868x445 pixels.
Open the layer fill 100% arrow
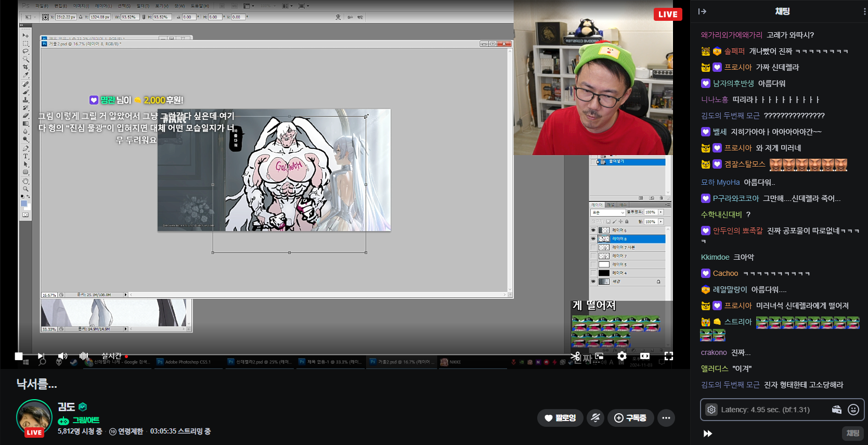point(661,222)
